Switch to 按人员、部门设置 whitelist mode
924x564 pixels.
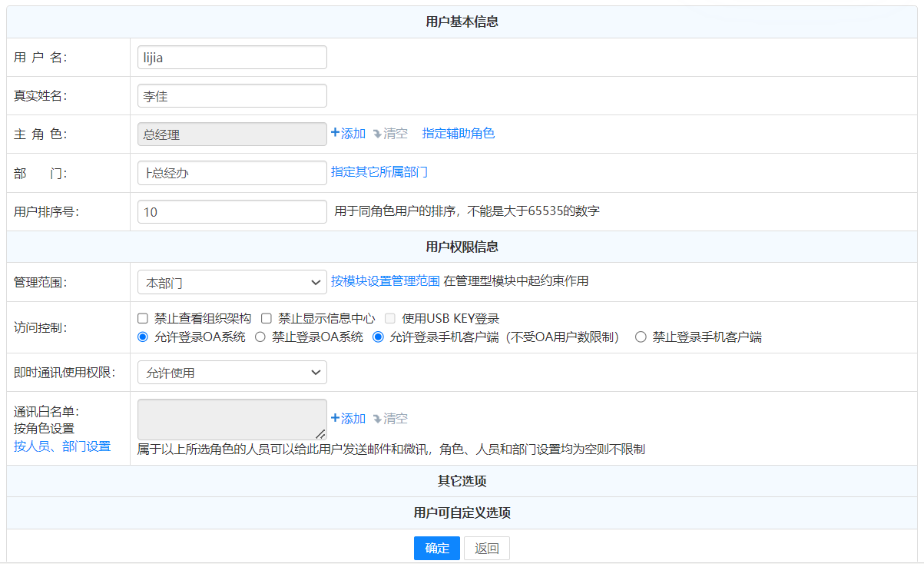pos(62,446)
